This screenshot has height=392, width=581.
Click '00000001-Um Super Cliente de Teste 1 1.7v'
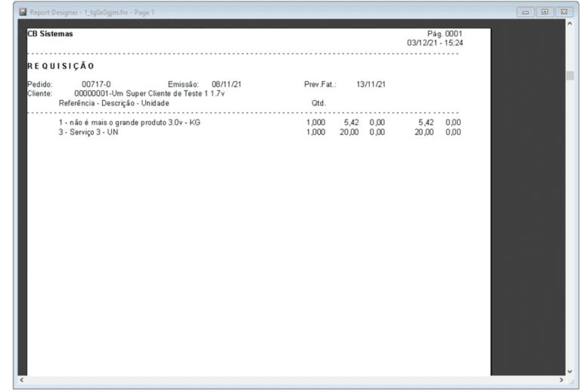click(x=149, y=94)
